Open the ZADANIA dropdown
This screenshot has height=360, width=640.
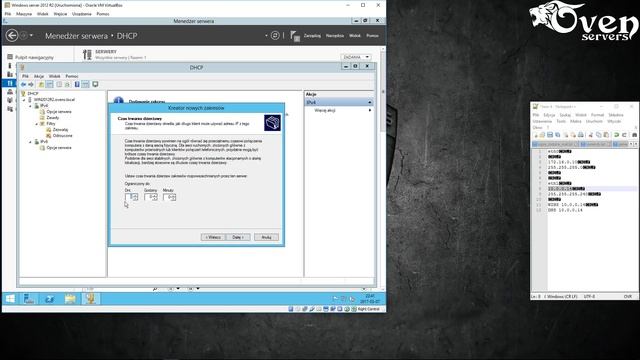click(x=356, y=57)
